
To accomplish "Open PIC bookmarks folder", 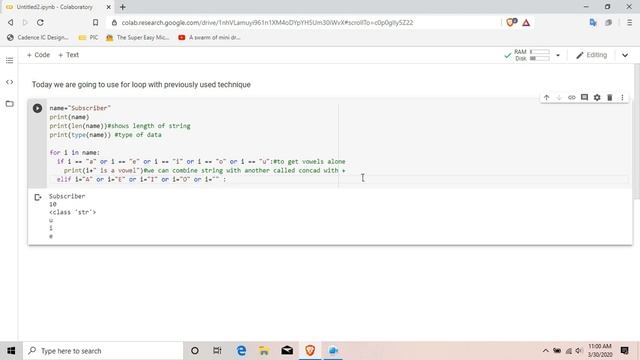I will tap(88, 38).
